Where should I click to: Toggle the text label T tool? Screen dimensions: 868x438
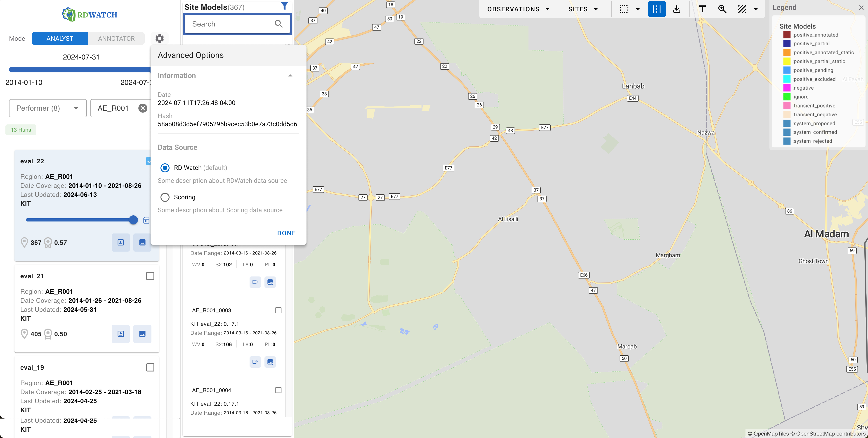click(702, 9)
